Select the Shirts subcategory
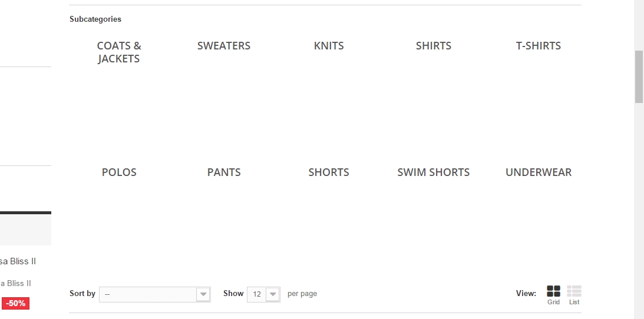Image resolution: width=644 pixels, height=319 pixels. (433, 45)
